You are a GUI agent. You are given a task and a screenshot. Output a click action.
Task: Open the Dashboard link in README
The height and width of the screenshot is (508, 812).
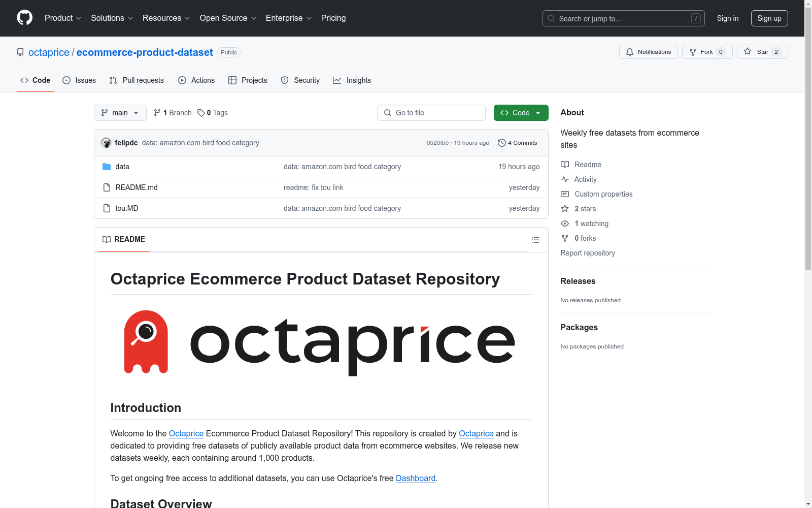[416, 478]
